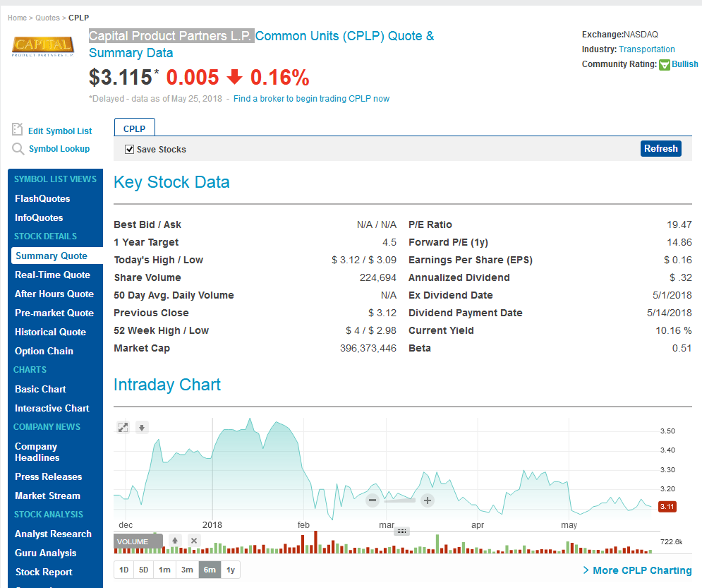The width and height of the screenshot is (702, 588).
Task: Open Company Headlines in sidebar
Action: pos(37,452)
